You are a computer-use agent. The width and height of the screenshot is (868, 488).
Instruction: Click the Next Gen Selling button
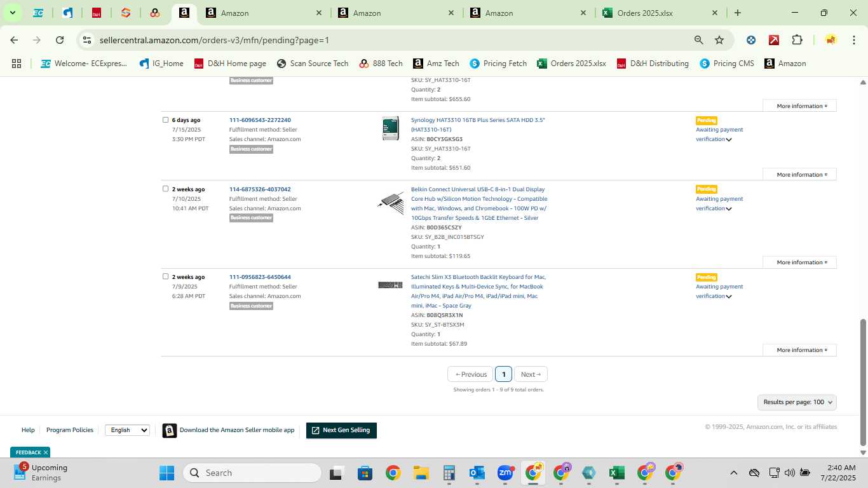[341, 430]
